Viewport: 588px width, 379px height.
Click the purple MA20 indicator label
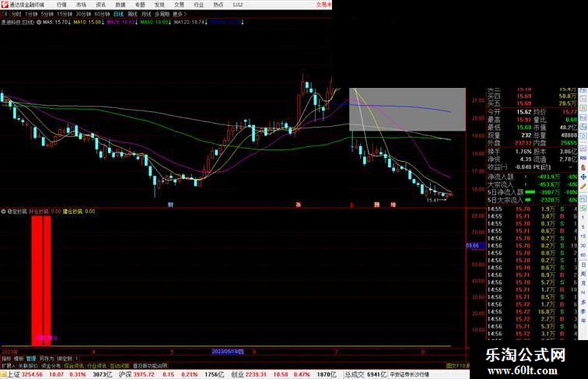(122, 22)
